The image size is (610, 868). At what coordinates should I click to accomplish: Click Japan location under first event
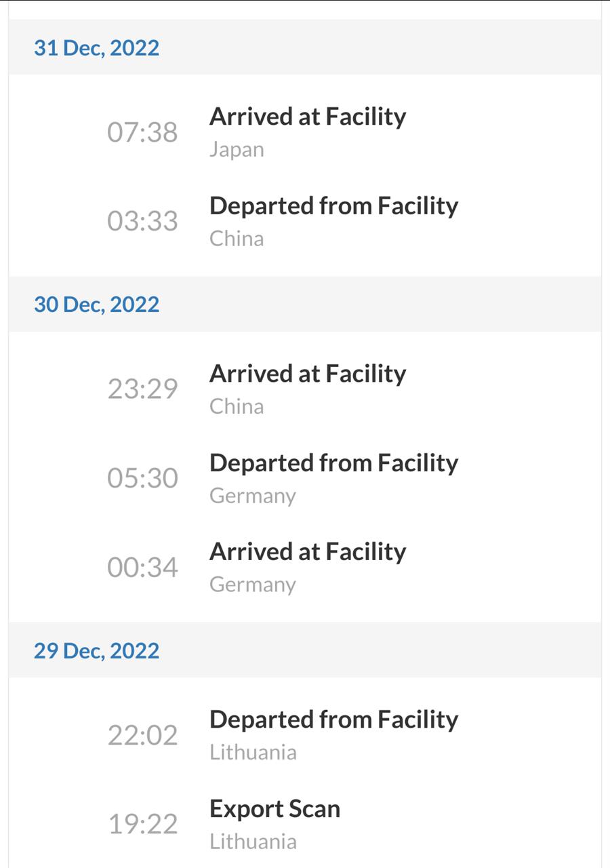(x=237, y=150)
